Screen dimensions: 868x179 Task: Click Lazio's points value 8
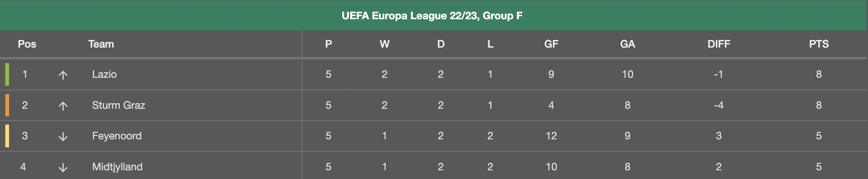pyautogui.click(x=819, y=74)
